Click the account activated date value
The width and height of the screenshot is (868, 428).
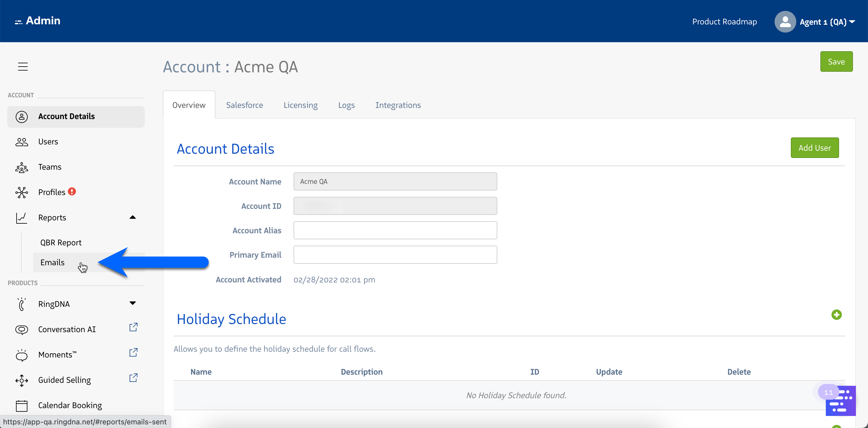[334, 280]
